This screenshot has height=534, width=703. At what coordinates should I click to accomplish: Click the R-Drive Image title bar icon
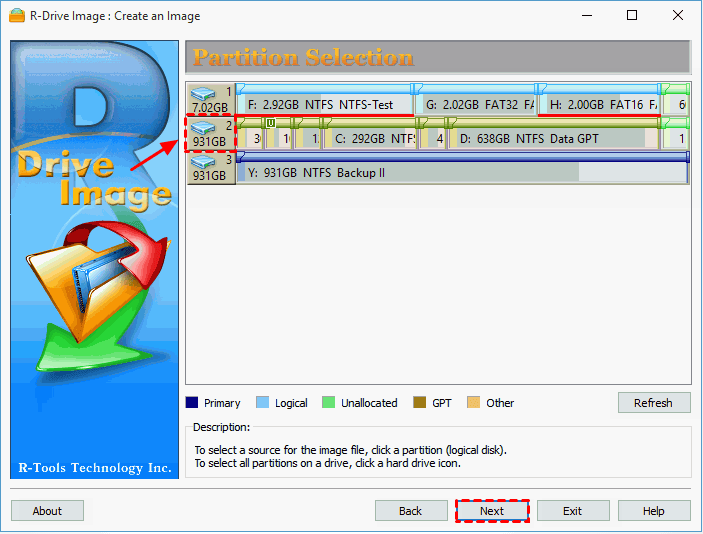pyautogui.click(x=17, y=16)
